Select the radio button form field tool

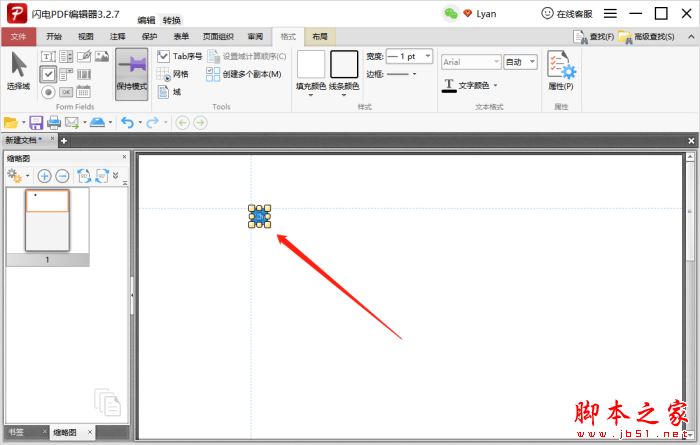click(48, 92)
